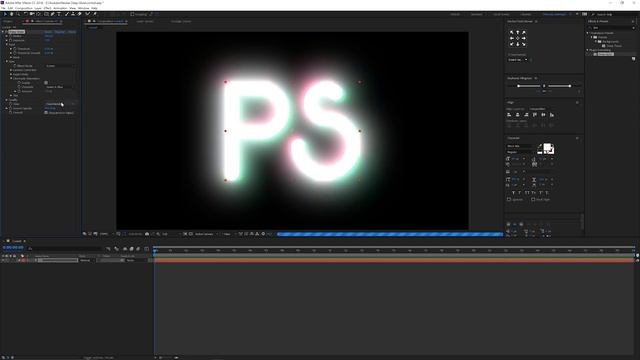The image size is (640, 360).
Task: Select the Eraser tool
Action: tap(79, 14)
